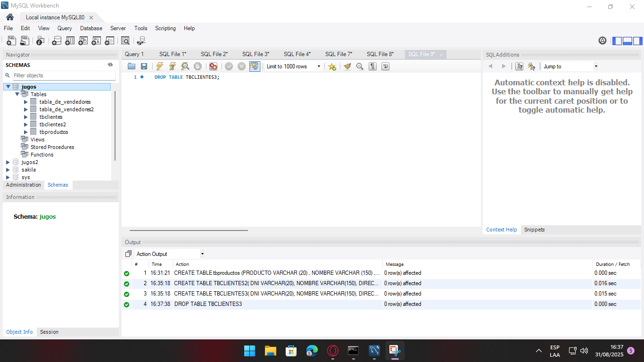
Task: Toggle the bottom output panel visibility
Action: (627, 41)
